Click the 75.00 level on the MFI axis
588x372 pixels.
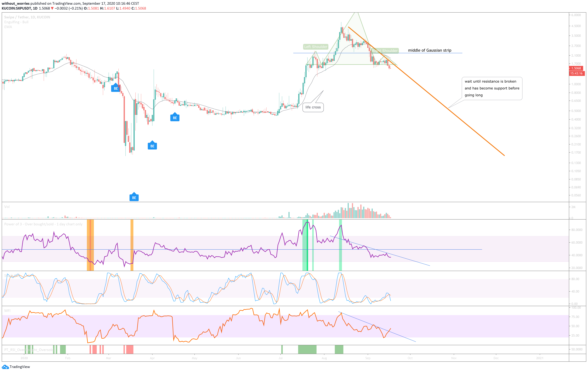[575, 317]
